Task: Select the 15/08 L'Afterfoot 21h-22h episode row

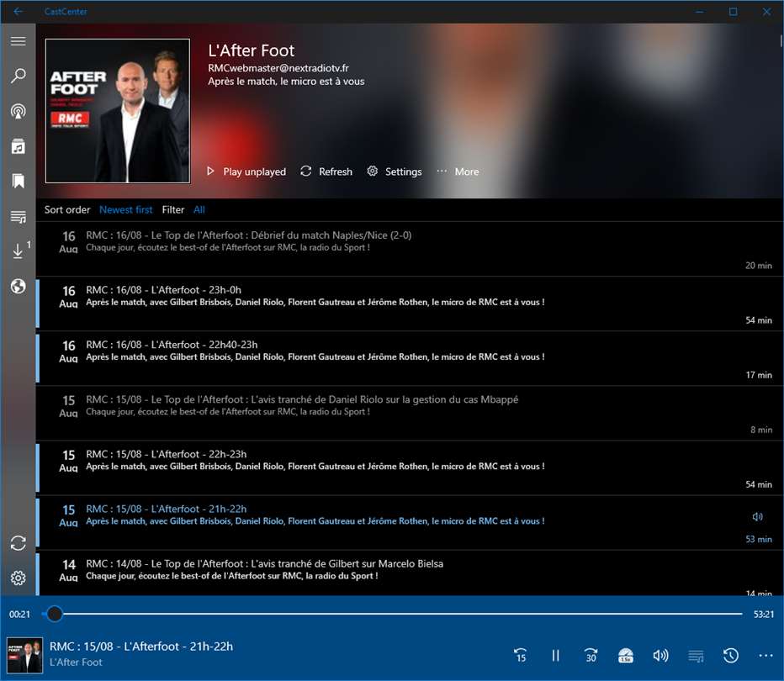Action: (409, 523)
